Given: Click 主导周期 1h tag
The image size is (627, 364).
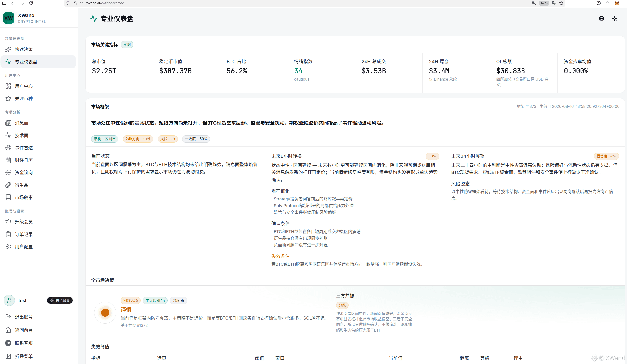Looking at the screenshot, I should tap(155, 301).
